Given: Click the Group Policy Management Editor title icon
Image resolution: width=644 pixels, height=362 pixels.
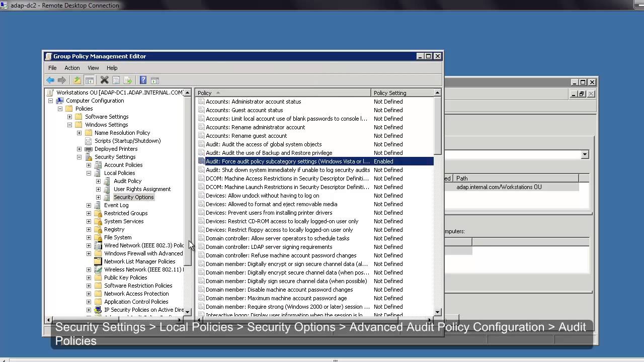Looking at the screenshot, I should click(x=48, y=56).
